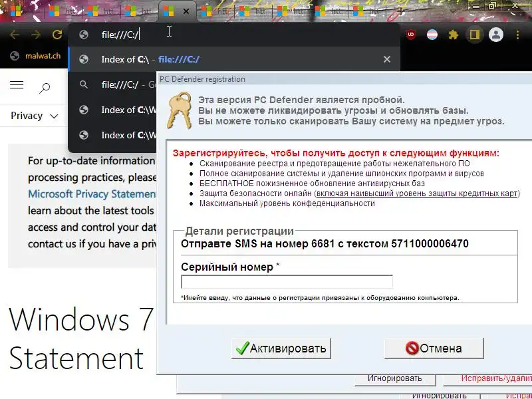Screen dimensions: 532x399
Task: Switch to the tab right of the active one
Action: click(x=215, y=11)
